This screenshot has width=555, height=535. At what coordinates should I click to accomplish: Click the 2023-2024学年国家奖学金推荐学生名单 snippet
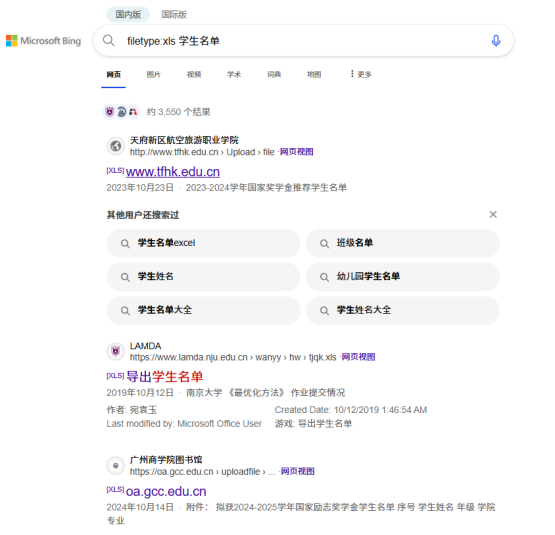[x=266, y=188]
